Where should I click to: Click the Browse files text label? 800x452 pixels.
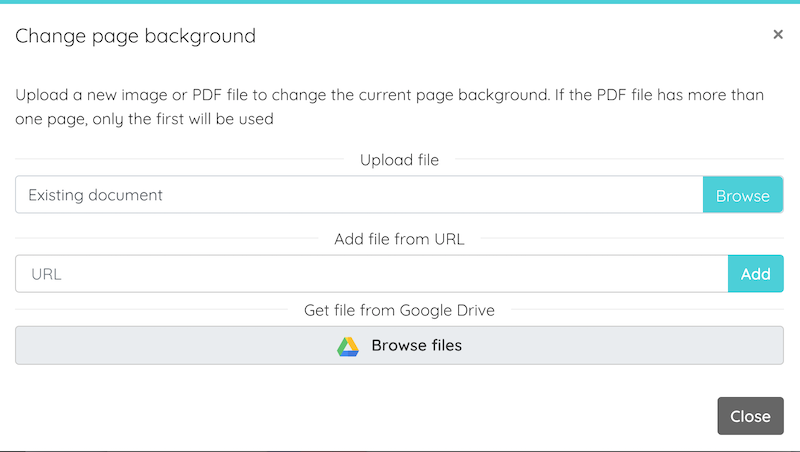(x=417, y=345)
